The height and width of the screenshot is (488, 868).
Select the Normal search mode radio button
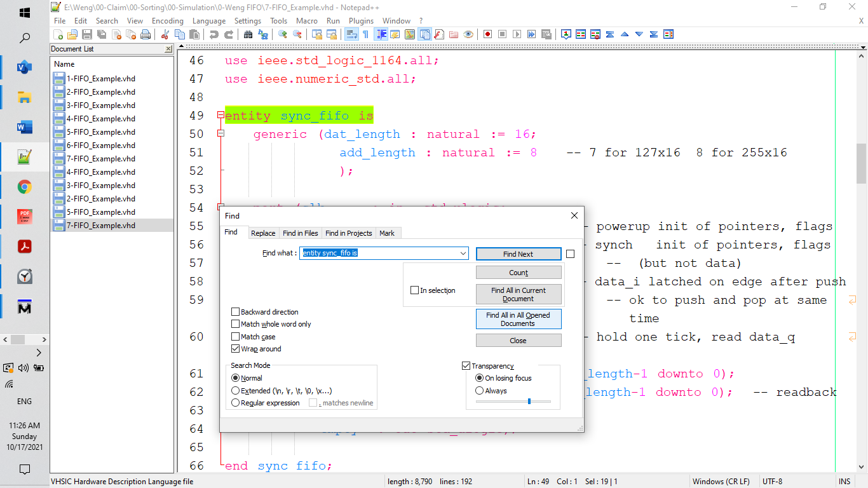pyautogui.click(x=236, y=378)
